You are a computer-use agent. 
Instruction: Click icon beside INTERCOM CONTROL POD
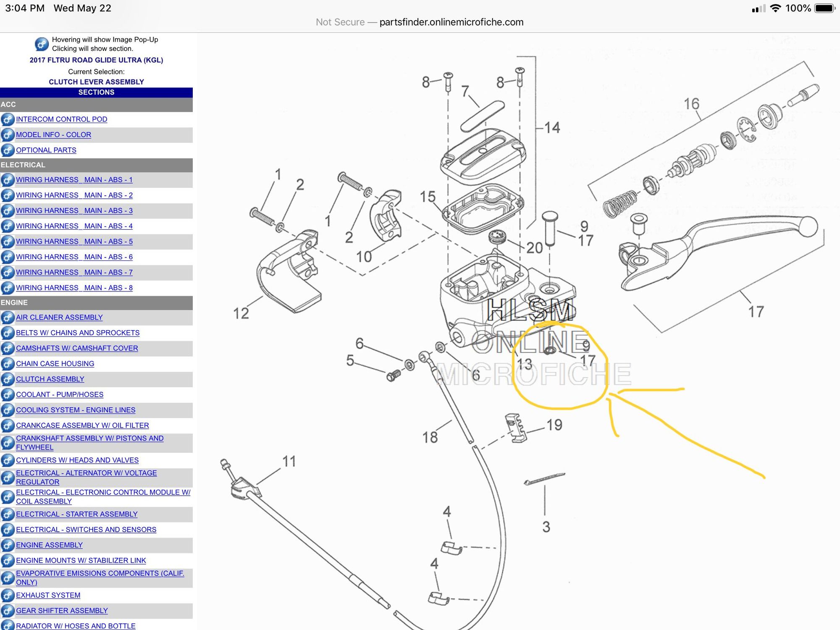tap(8, 120)
